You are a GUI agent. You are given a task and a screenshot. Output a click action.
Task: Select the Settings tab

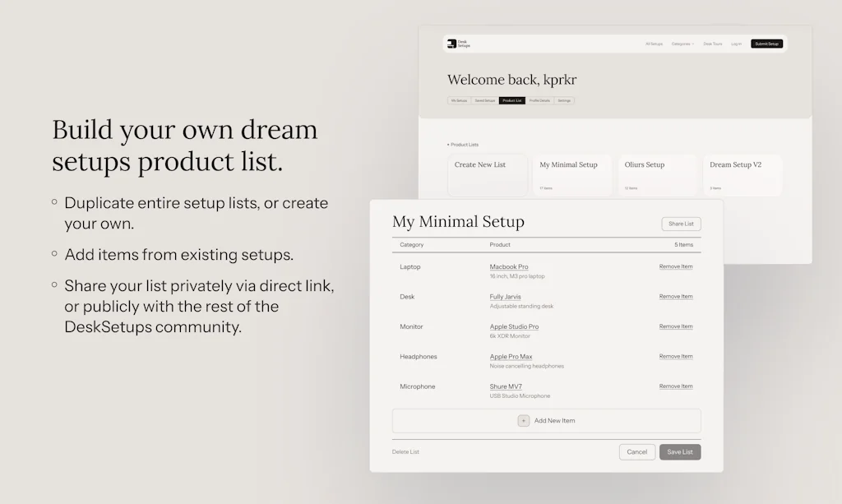[x=564, y=100]
